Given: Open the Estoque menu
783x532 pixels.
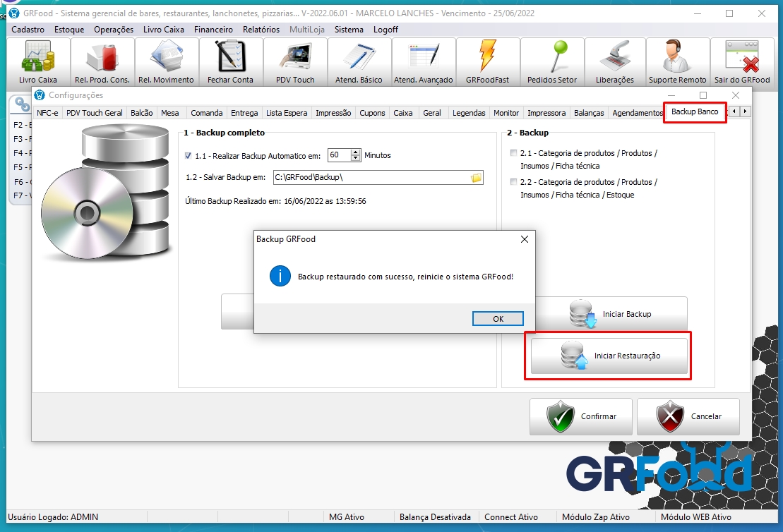Looking at the screenshot, I should click(69, 30).
